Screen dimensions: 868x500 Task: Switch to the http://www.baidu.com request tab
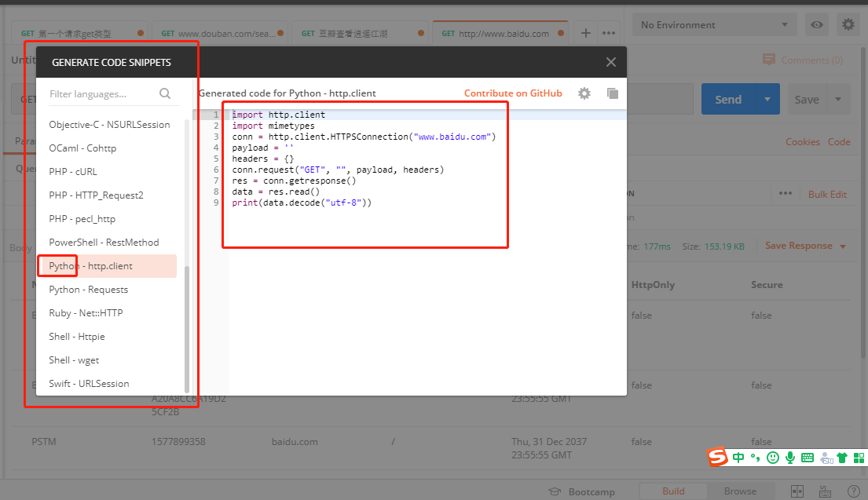500,33
